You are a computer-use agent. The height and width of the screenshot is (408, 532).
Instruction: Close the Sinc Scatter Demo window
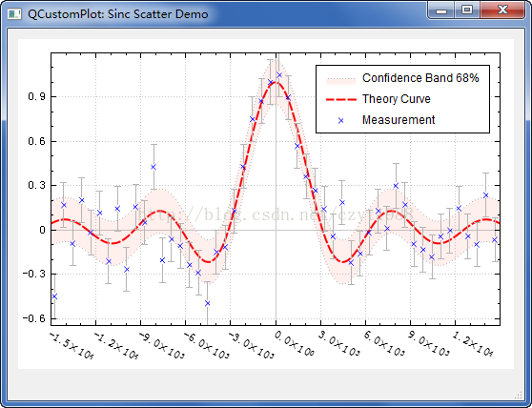[502, 10]
